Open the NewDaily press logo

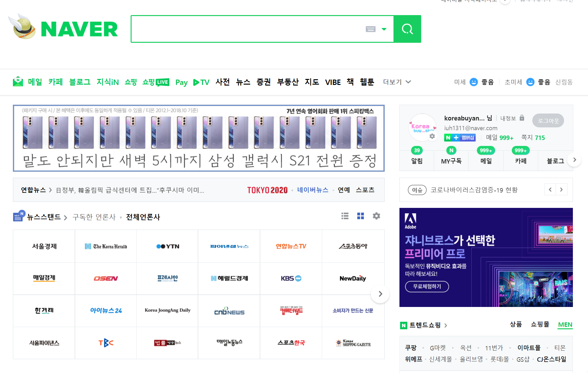pyautogui.click(x=353, y=278)
